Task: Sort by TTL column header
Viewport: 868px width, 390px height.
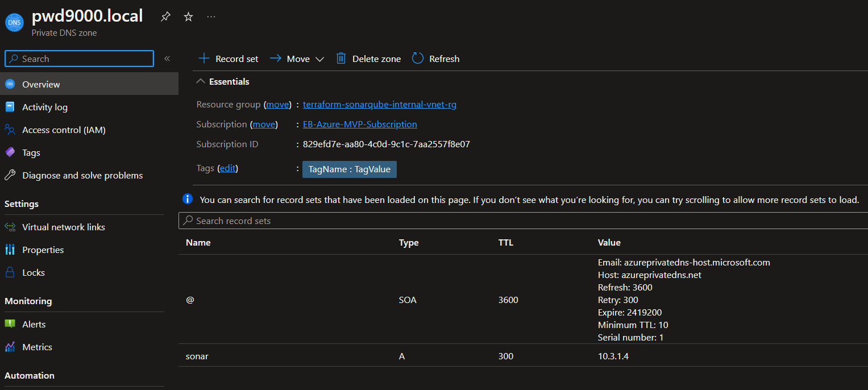Action: (506, 242)
